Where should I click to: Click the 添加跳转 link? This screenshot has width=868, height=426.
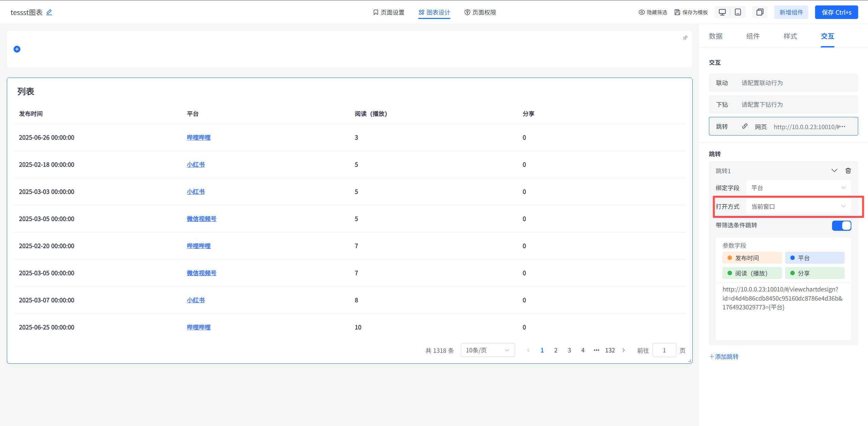coord(724,357)
